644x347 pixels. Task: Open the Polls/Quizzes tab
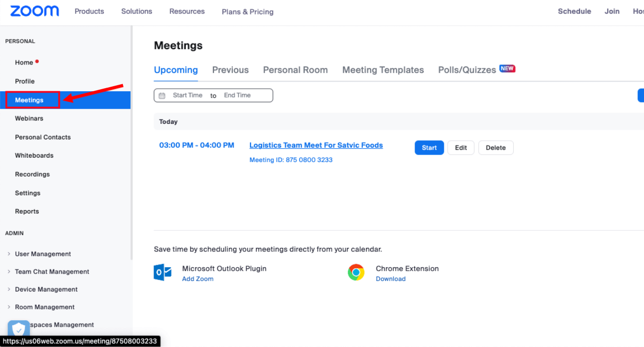pyautogui.click(x=467, y=70)
